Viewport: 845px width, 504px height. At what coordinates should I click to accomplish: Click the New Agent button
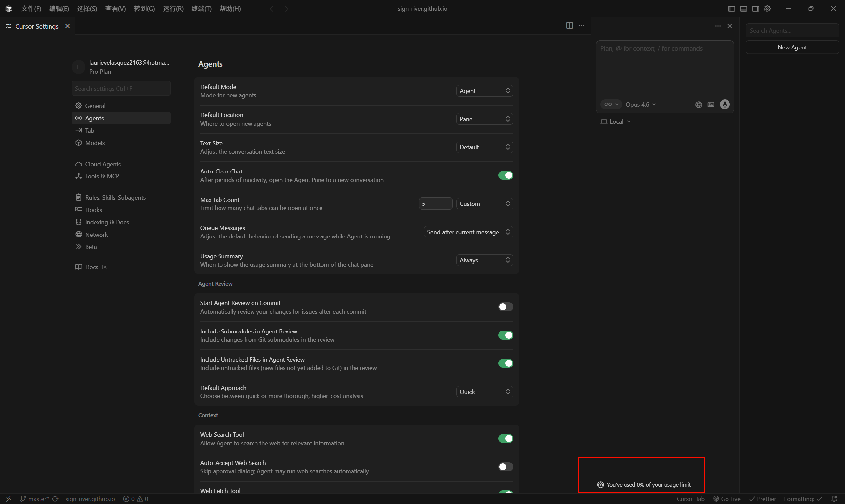pyautogui.click(x=792, y=47)
